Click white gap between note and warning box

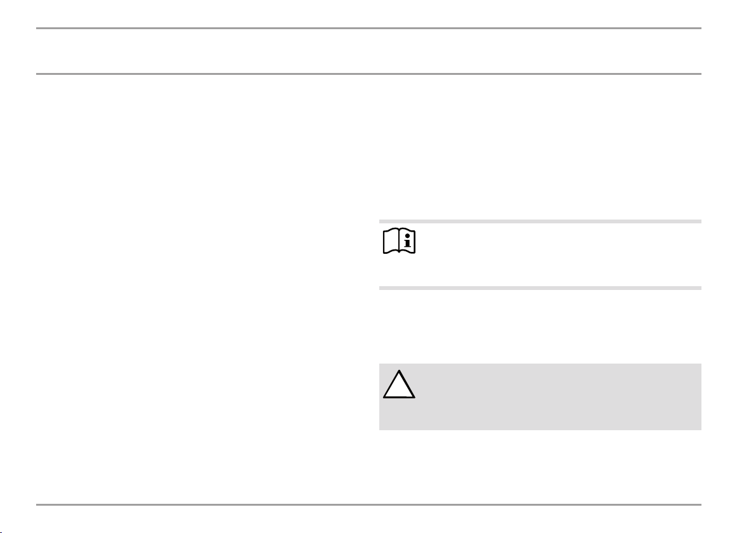tap(540, 327)
